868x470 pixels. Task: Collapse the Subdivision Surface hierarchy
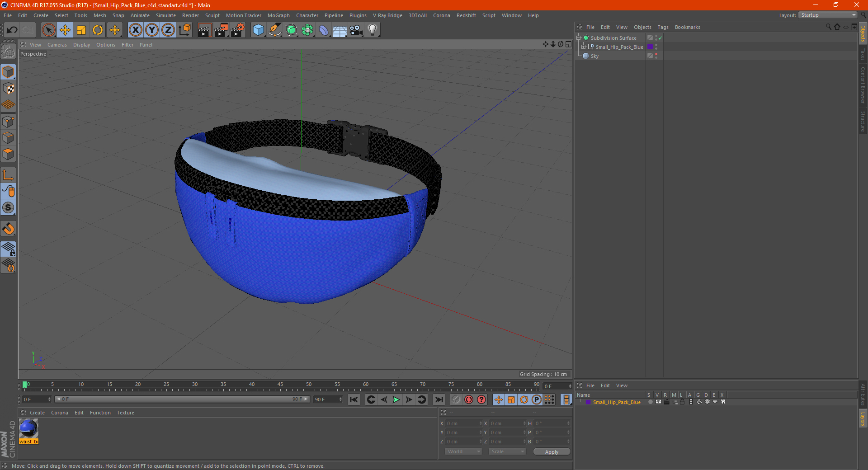[578, 38]
